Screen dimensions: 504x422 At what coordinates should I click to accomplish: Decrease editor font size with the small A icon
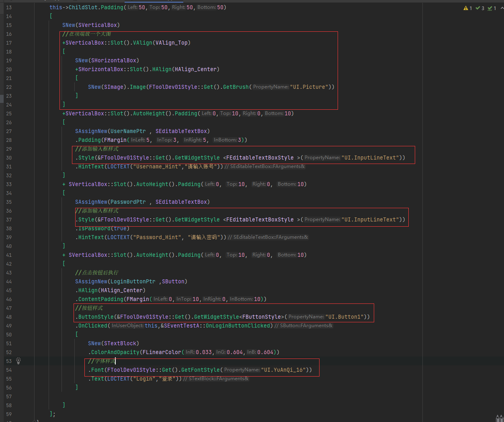pyautogui.click(x=497, y=420)
